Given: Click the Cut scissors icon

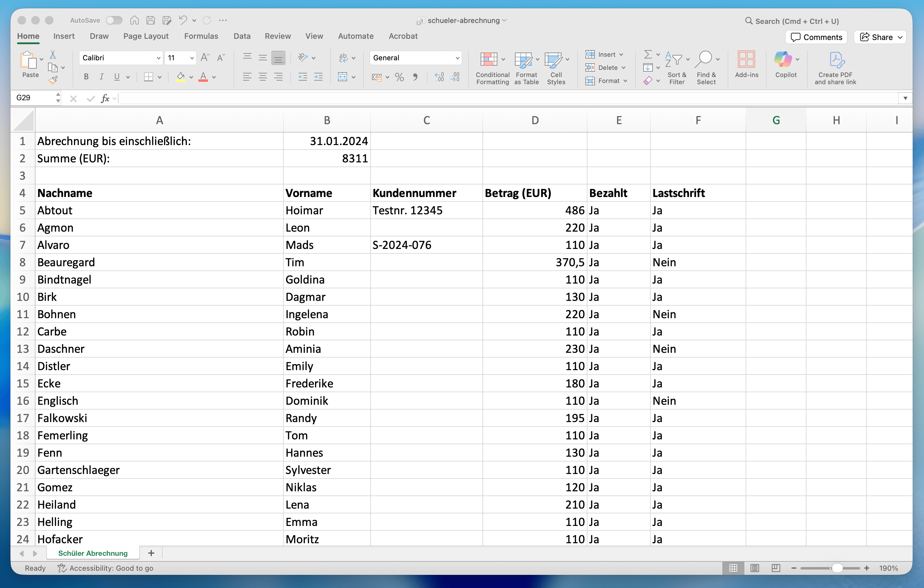Looking at the screenshot, I should pyautogui.click(x=53, y=55).
